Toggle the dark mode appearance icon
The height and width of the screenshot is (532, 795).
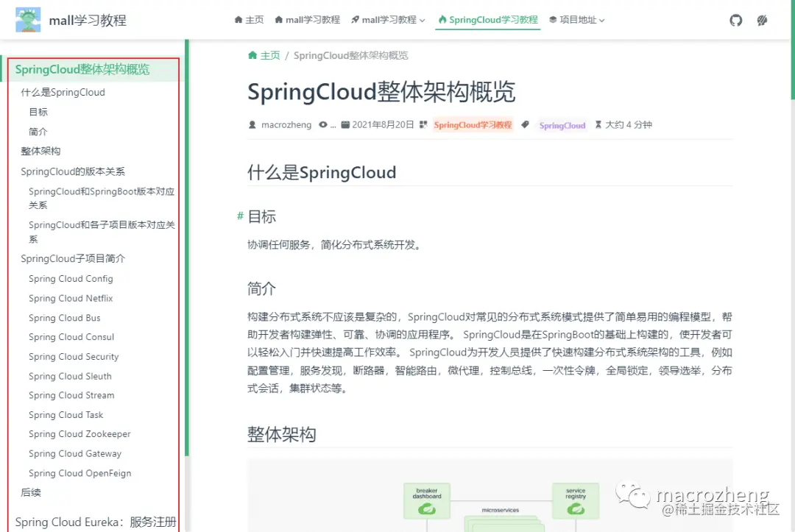(762, 21)
